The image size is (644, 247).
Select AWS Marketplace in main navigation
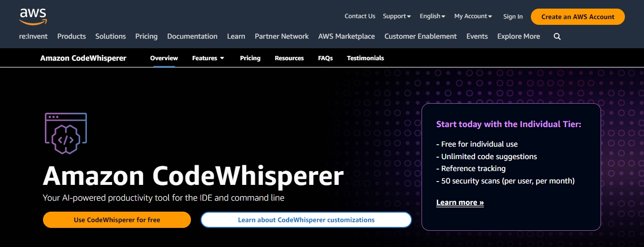coord(346,36)
